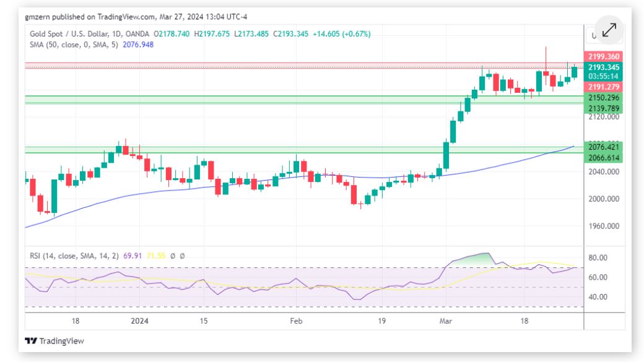Click the current price 2193.345 label
This screenshot has height=362, width=644.
(603, 67)
